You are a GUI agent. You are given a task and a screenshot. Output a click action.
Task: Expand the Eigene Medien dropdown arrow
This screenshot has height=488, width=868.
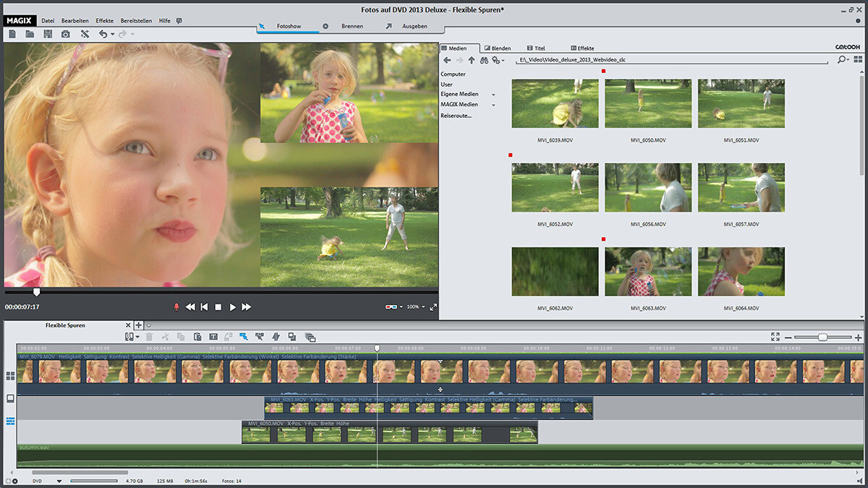tap(494, 95)
